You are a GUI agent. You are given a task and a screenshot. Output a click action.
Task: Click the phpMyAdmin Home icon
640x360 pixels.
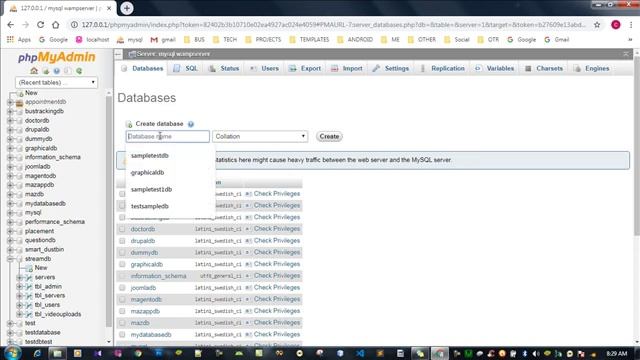click(34, 71)
